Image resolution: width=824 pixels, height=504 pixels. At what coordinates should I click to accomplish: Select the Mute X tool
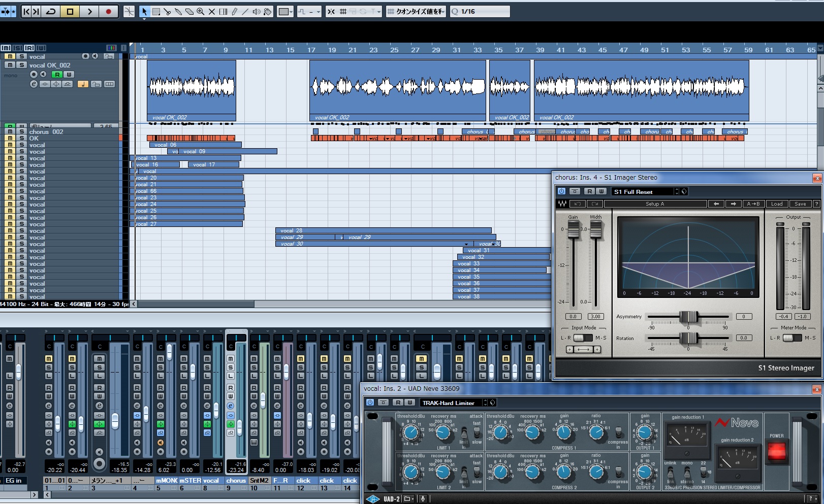212,11
